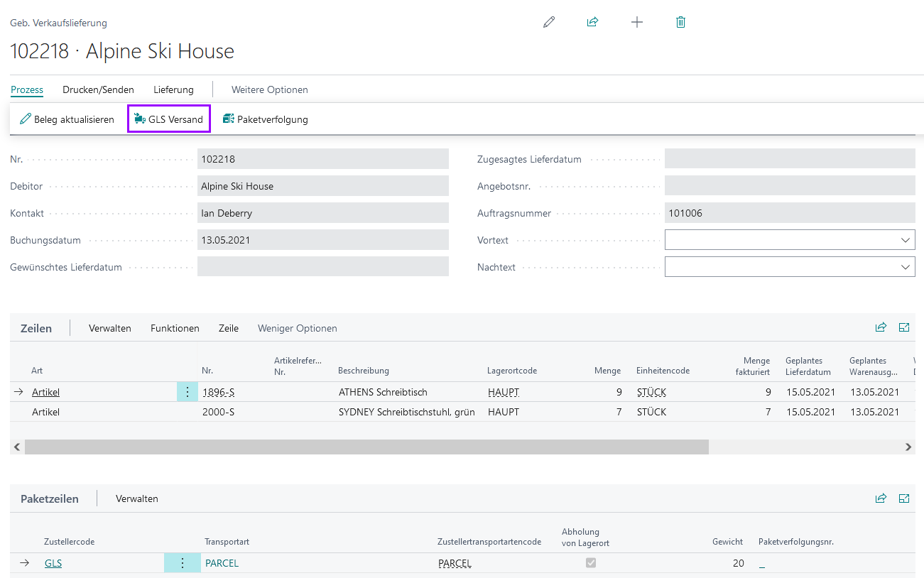
Task: Open row options for the GLS package line
Action: click(x=183, y=563)
